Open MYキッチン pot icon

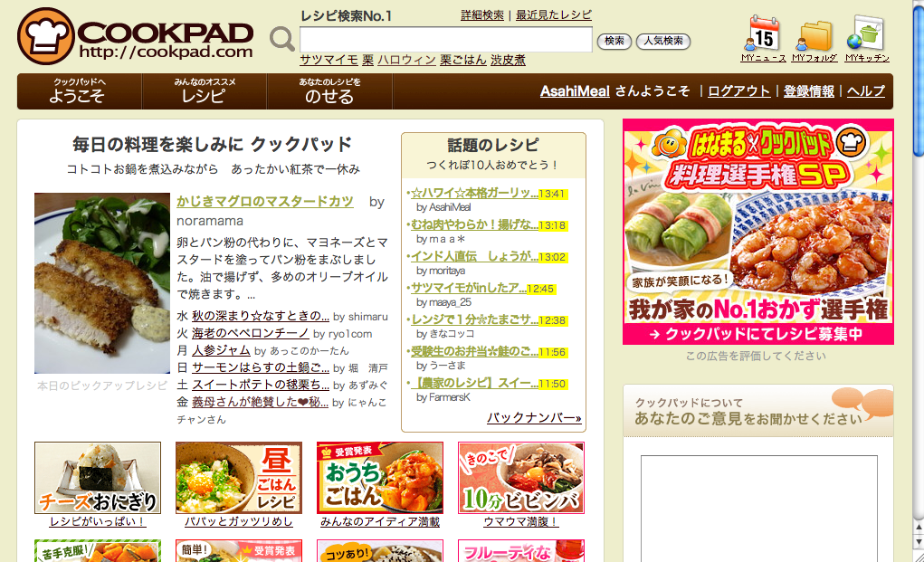pyautogui.click(x=866, y=33)
